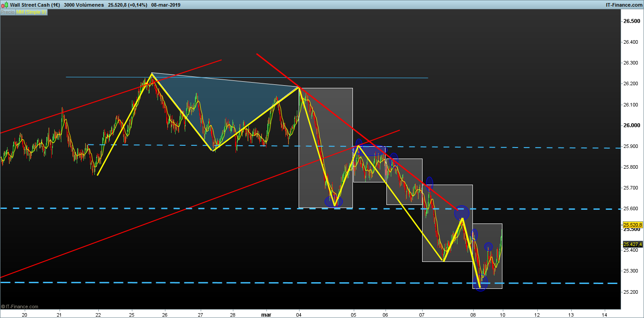The image size is (644, 318).
Task: Select the Precio tab
Action: point(7,12)
